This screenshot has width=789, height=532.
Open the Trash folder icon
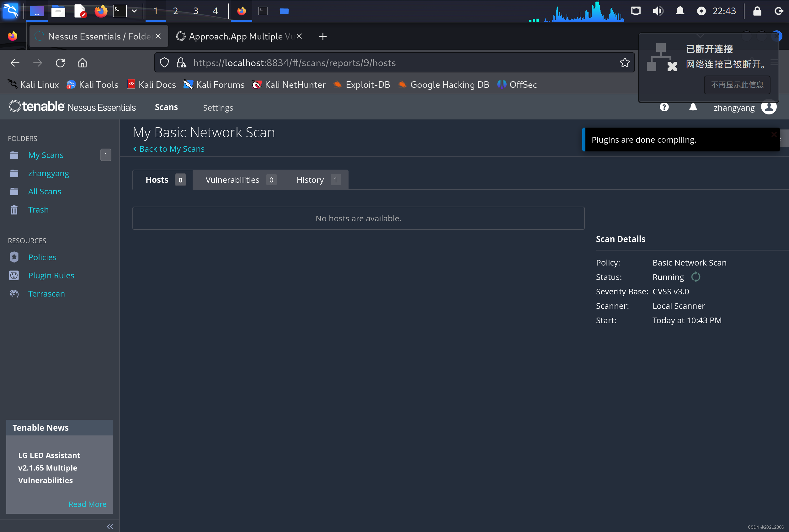[x=14, y=210]
